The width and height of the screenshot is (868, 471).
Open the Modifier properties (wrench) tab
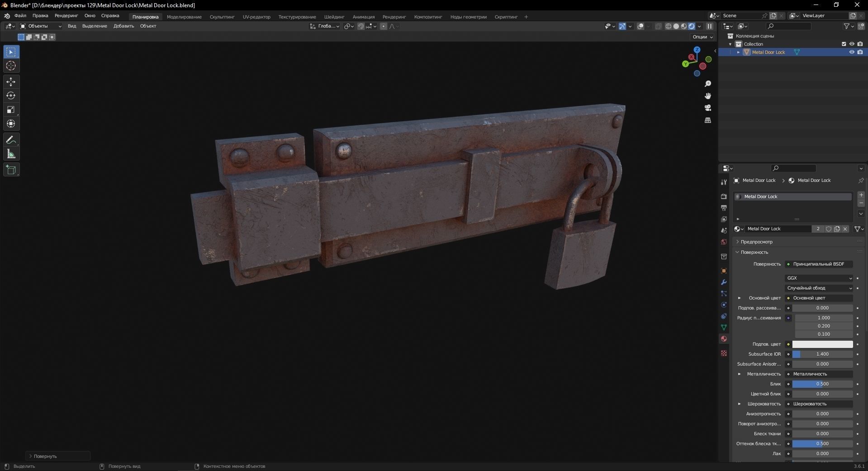pyautogui.click(x=724, y=282)
